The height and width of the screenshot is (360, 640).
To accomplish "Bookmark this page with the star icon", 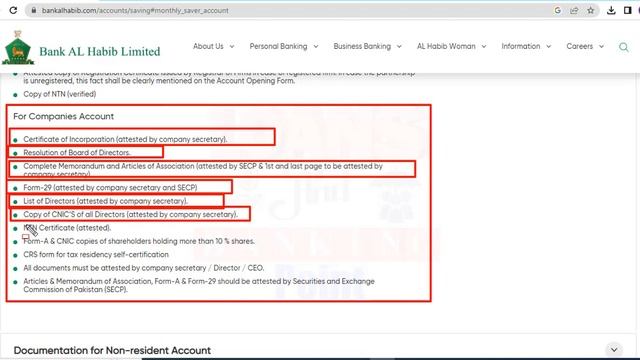I will (591, 10).
